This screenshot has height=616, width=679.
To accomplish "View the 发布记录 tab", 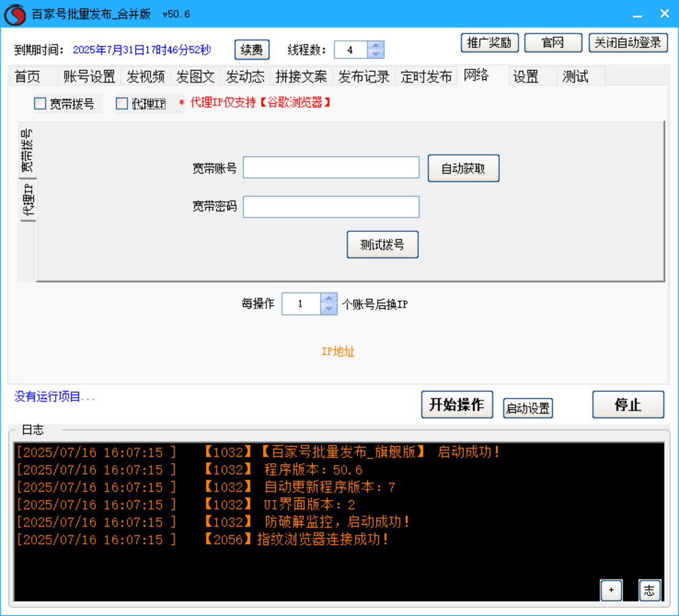I will pos(364,77).
